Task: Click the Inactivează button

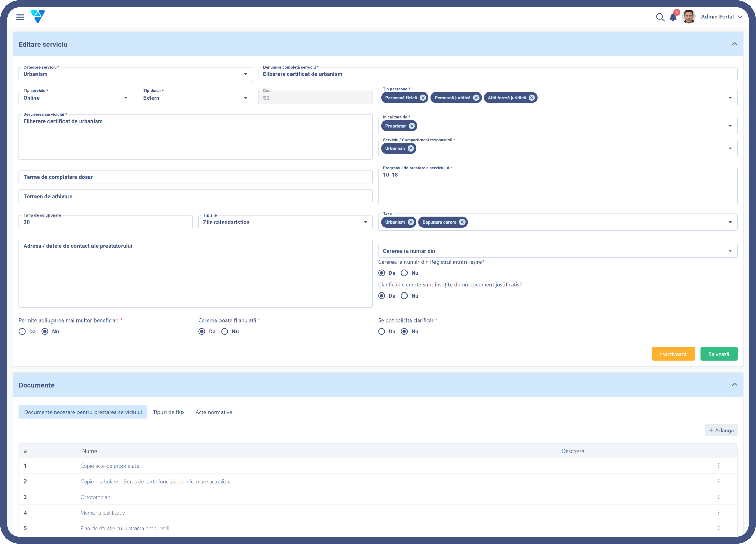Action: 673,354
